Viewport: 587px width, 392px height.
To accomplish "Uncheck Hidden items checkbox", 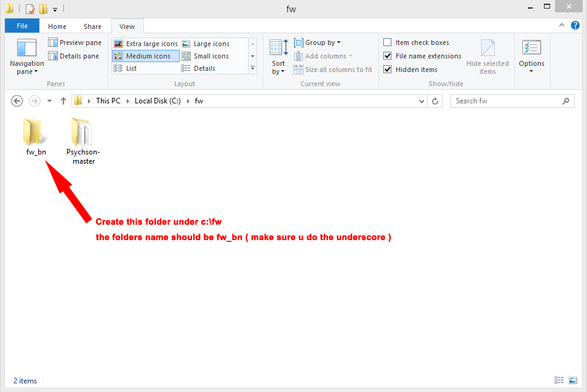I will [388, 70].
